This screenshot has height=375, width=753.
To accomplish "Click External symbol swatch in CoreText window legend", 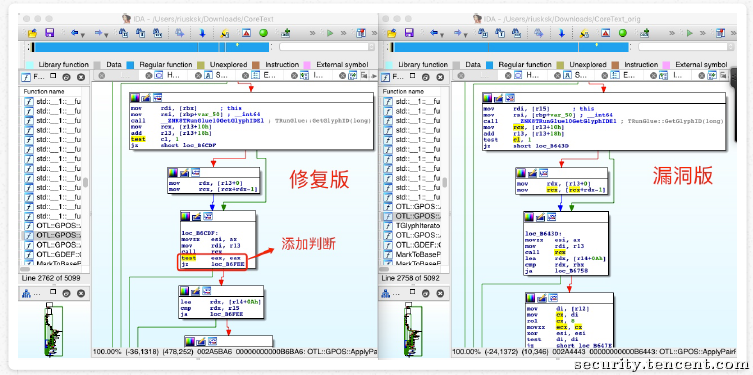I will click(x=307, y=65).
